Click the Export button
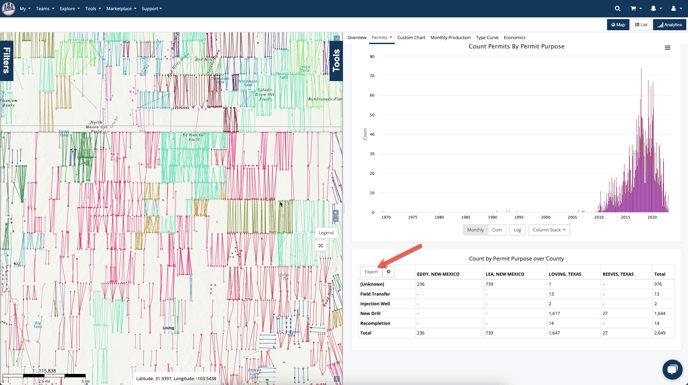The image size is (688, 385). coord(371,272)
